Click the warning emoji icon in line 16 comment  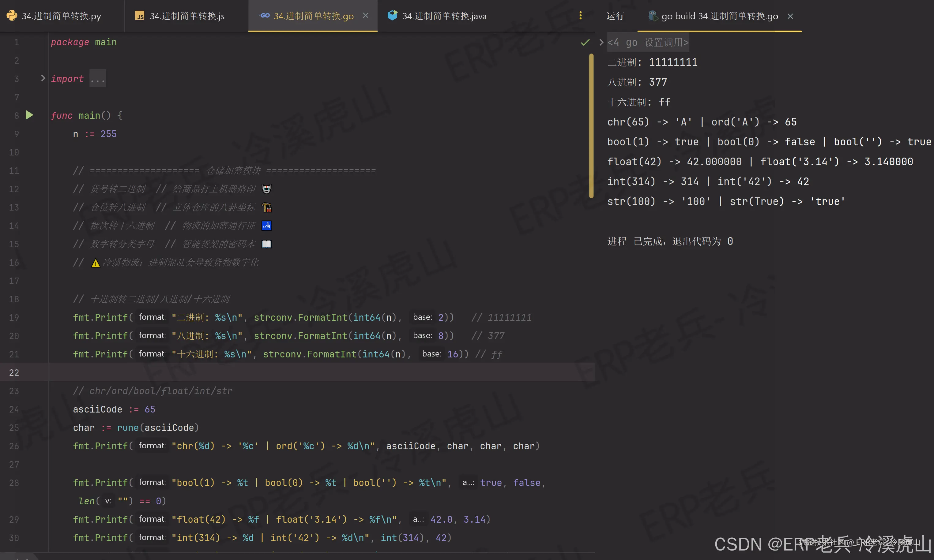[x=96, y=263]
